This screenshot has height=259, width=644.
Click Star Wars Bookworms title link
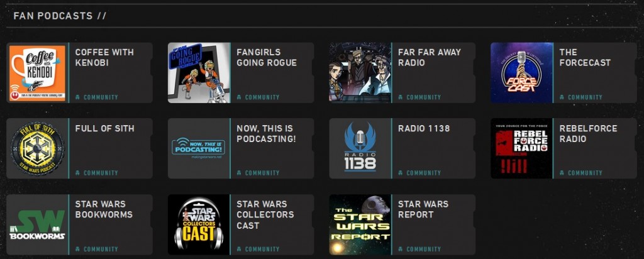(x=104, y=209)
